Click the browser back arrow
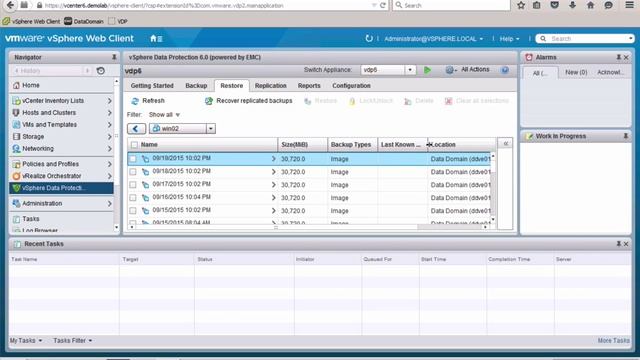The height and width of the screenshot is (360, 640). 10,5
